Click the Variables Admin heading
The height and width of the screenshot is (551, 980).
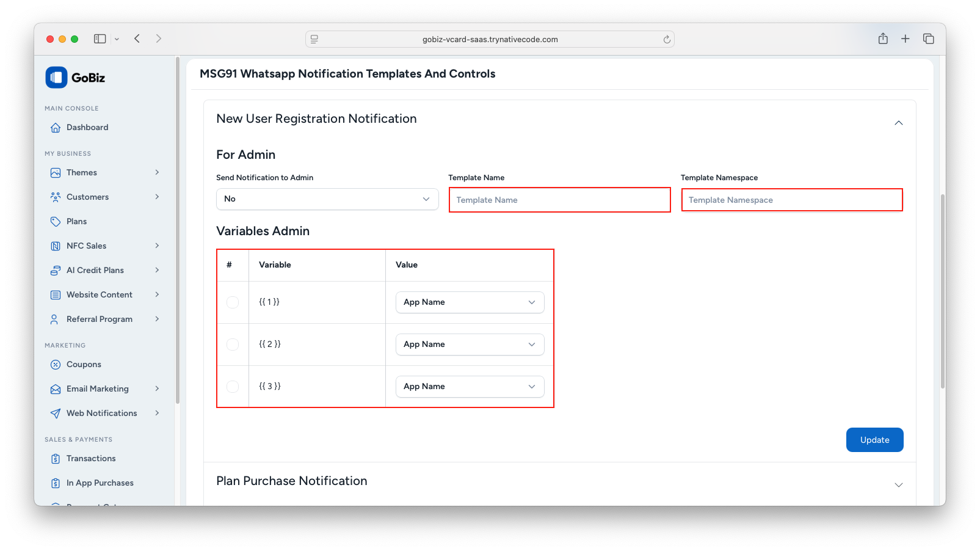[263, 231]
